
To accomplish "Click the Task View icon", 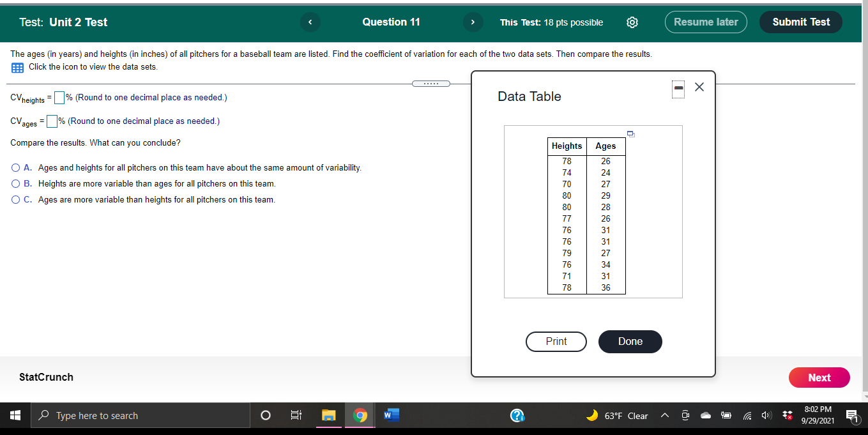I will coord(296,415).
